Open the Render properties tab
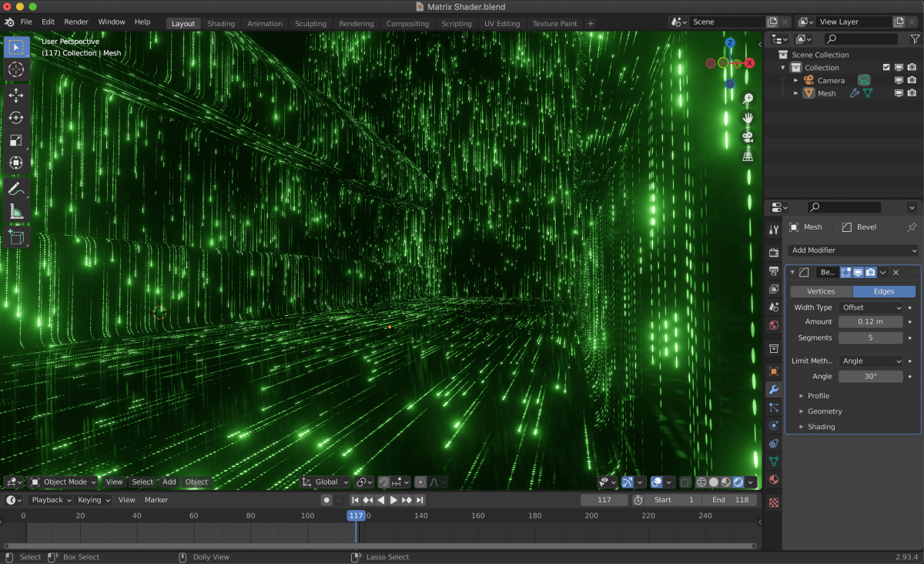 774,253
